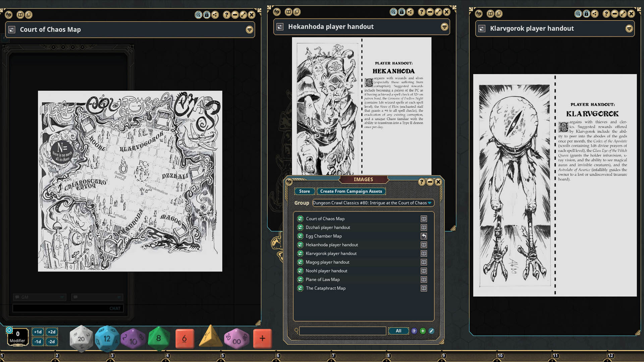Roll the blue d12 die
Viewport: 644px width, 362px height.
[x=107, y=338]
